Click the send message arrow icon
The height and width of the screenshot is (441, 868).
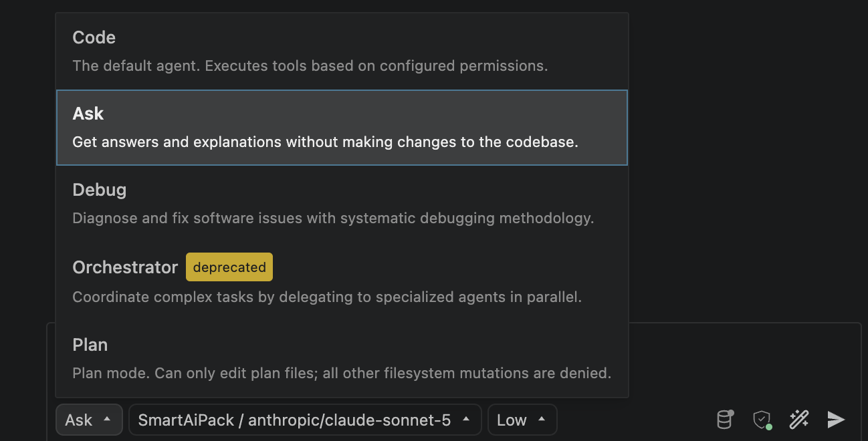pos(836,420)
